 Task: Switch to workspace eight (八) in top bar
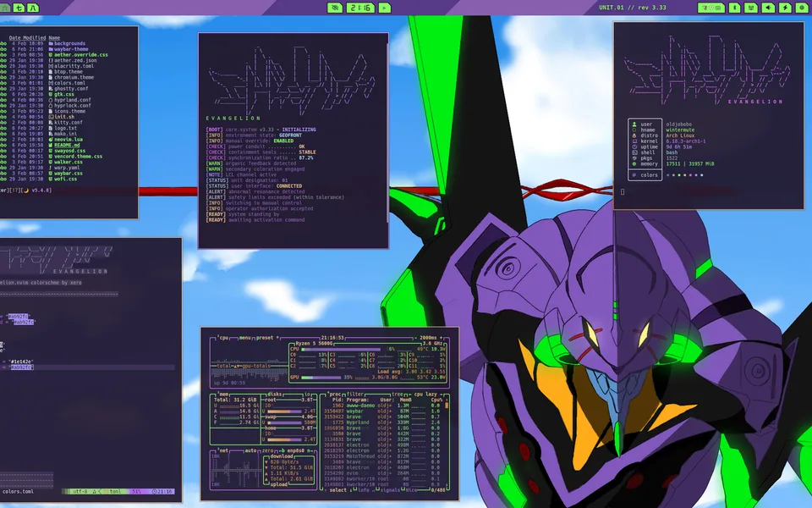click(x=33, y=8)
